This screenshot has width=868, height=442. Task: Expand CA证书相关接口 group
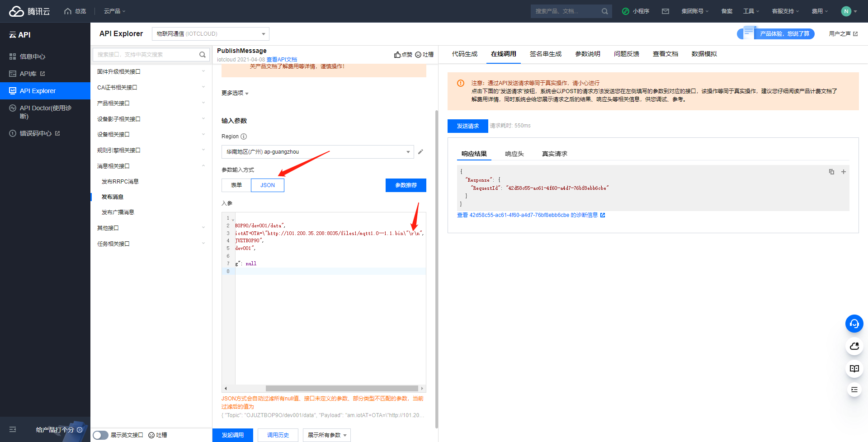click(151, 88)
